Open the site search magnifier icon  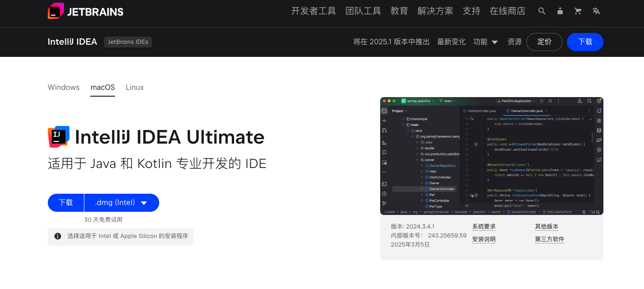tap(542, 11)
